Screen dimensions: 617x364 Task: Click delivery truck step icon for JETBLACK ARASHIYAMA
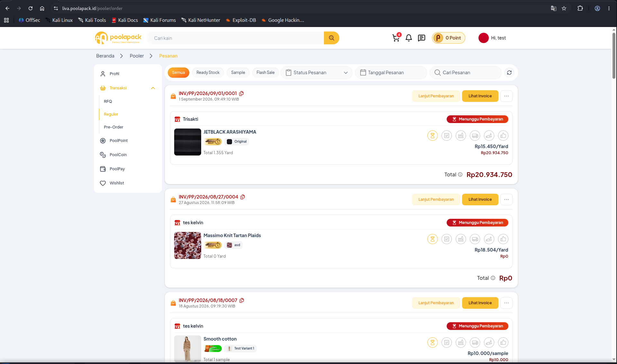tap(475, 136)
